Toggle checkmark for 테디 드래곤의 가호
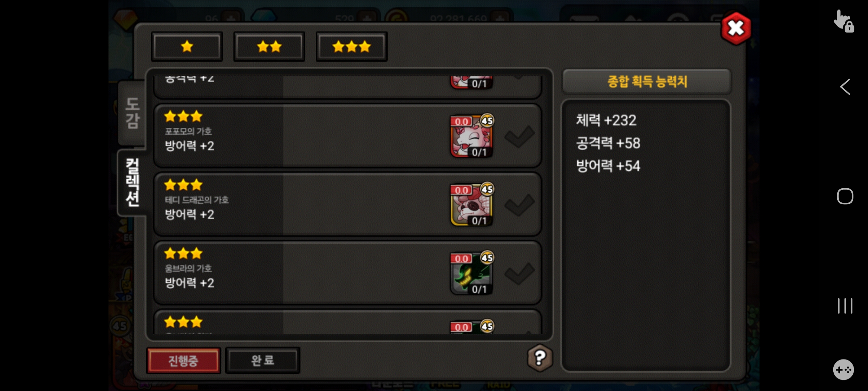This screenshot has height=391, width=868. pos(519,205)
